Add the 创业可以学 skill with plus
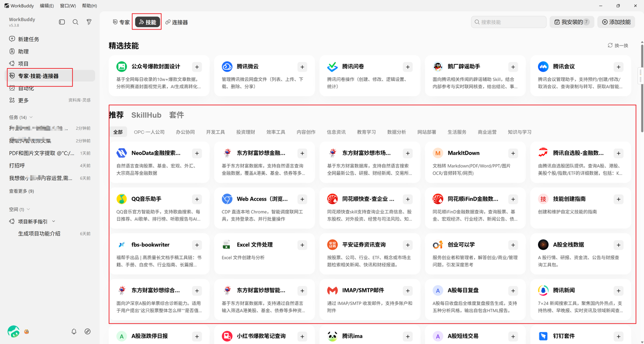Screen dimensions: 644x344 coord(513,245)
